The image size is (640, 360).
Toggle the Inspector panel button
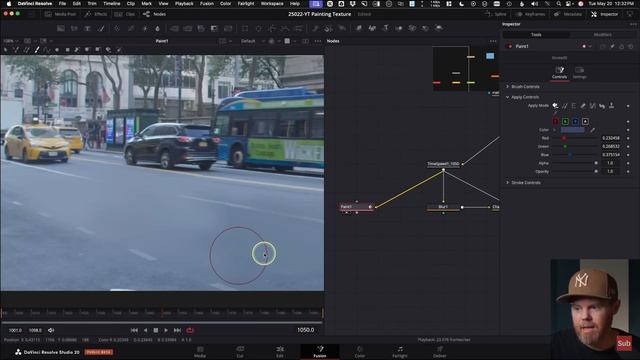604,14
